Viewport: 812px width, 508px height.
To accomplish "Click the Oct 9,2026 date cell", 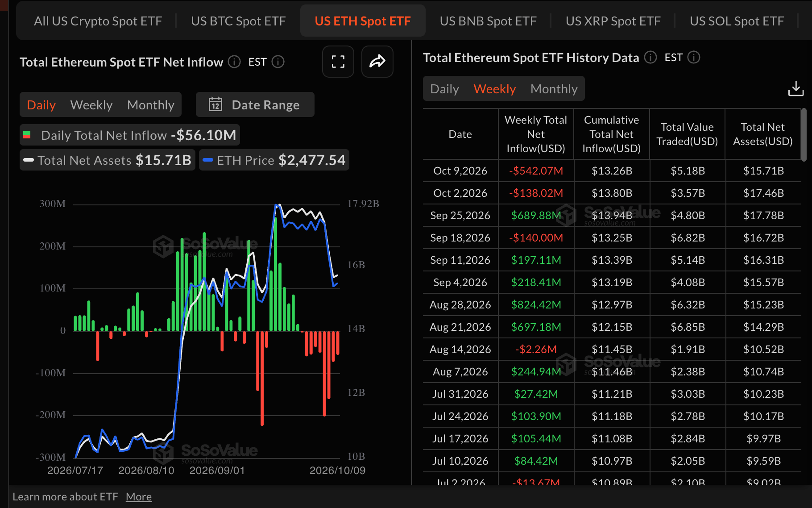I will pos(460,171).
